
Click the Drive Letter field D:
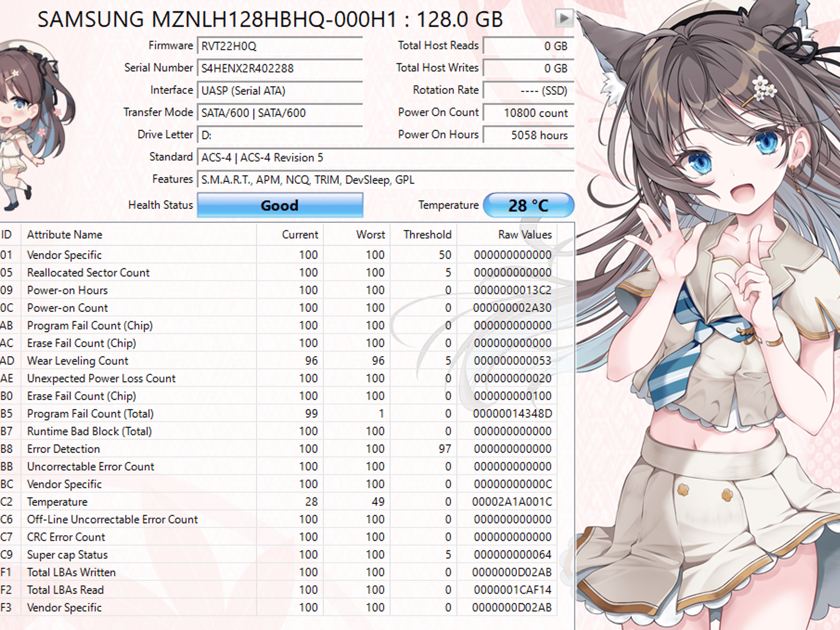coord(280,135)
